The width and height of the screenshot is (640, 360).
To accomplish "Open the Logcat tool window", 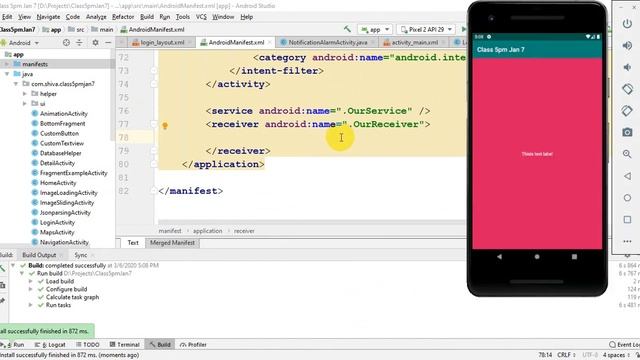I will [x=51, y=344].
